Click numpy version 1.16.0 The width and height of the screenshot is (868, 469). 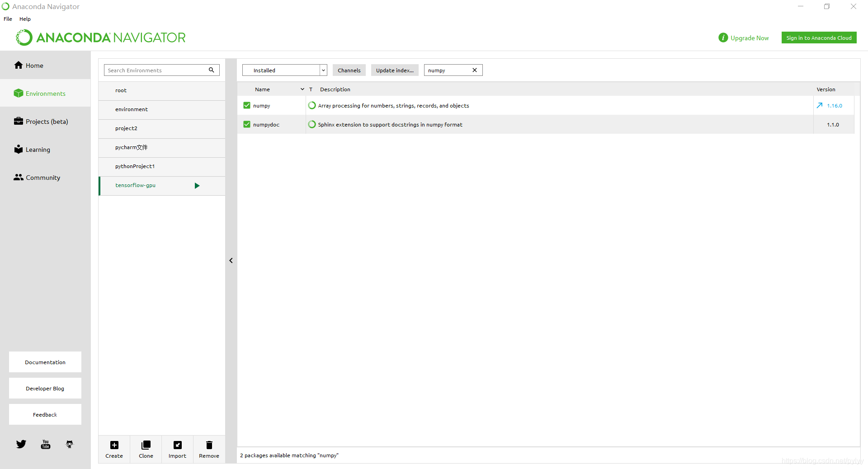click(x=835, y=106)
